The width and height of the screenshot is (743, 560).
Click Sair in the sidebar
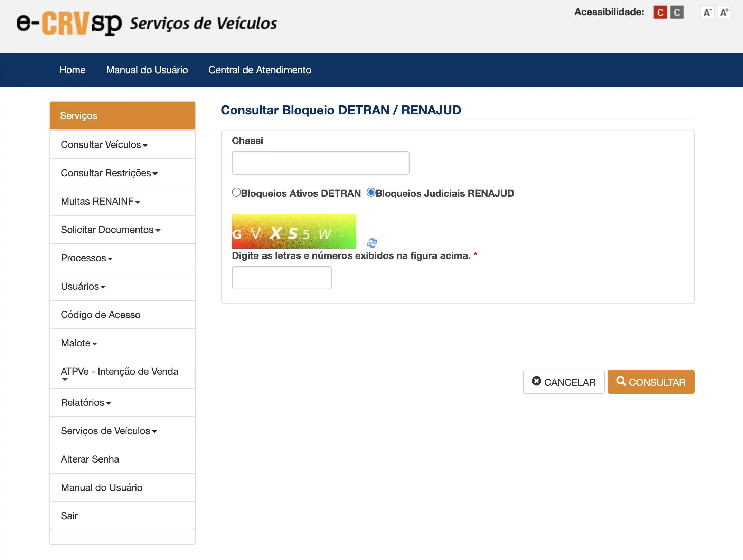point(69,516)
